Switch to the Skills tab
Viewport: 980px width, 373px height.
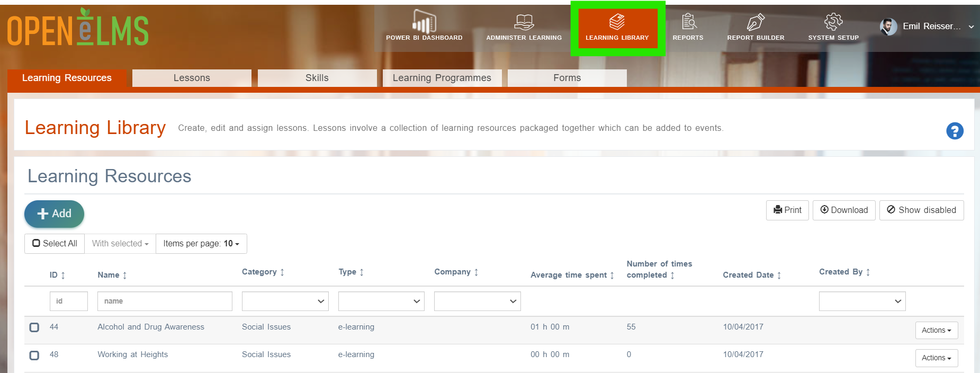pos(317,78)
